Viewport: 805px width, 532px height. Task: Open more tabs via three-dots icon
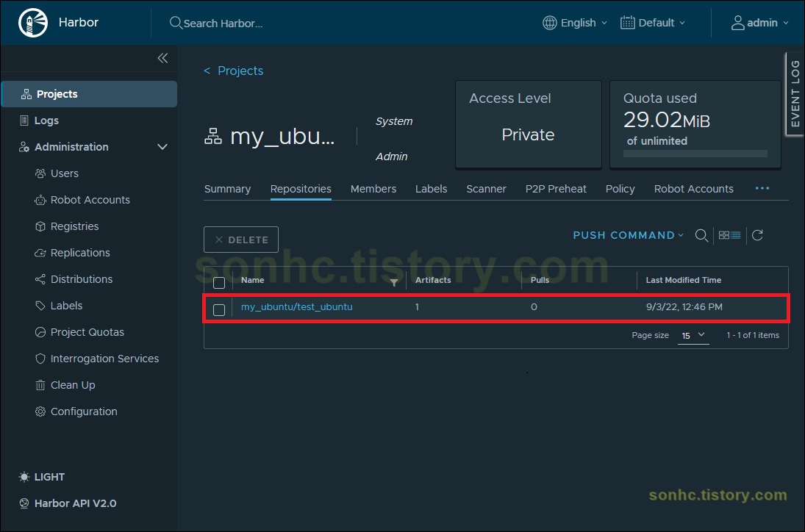pyautogui.click(x=762, y=188)
